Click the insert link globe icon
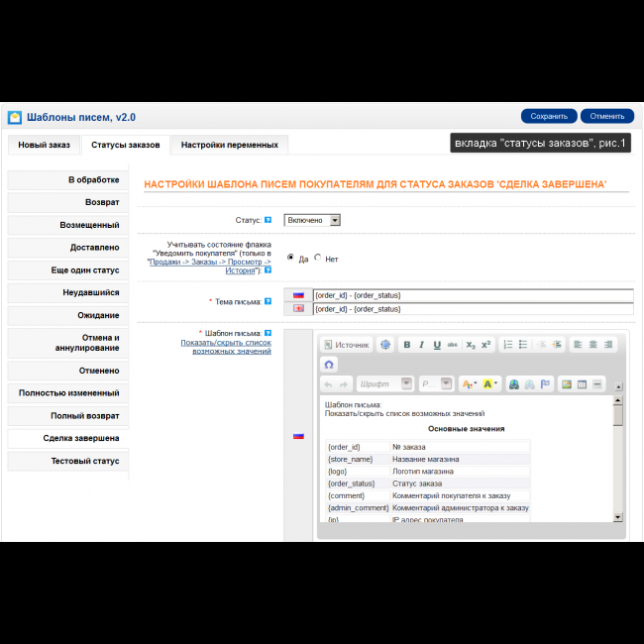Viewport: 644px width, 644px height. coord(514,383)
